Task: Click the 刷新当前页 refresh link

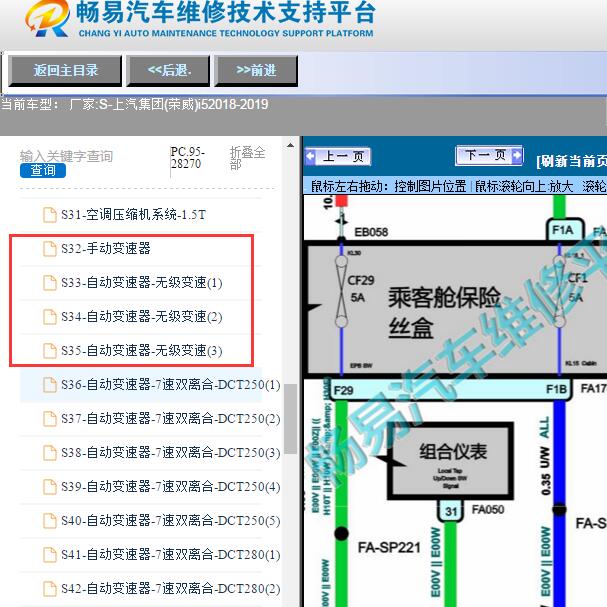Action: tap(572, 161)
